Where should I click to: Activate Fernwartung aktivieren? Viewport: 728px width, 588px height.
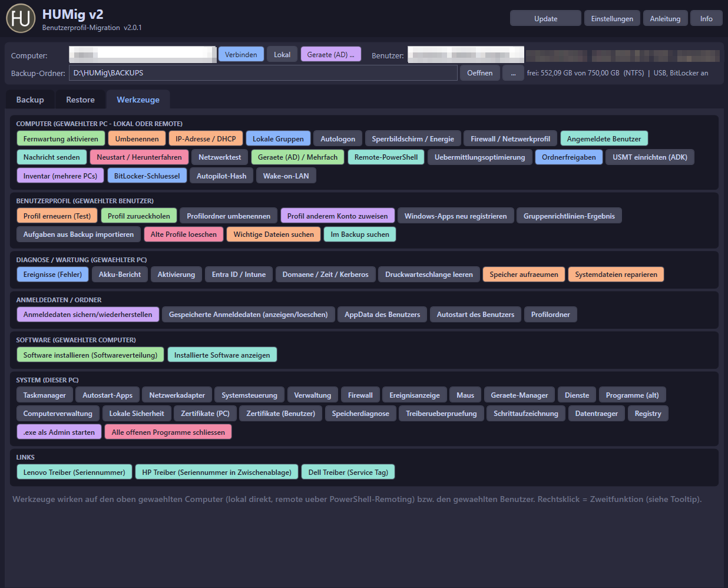pyautogui.click(x=61, y=139)
